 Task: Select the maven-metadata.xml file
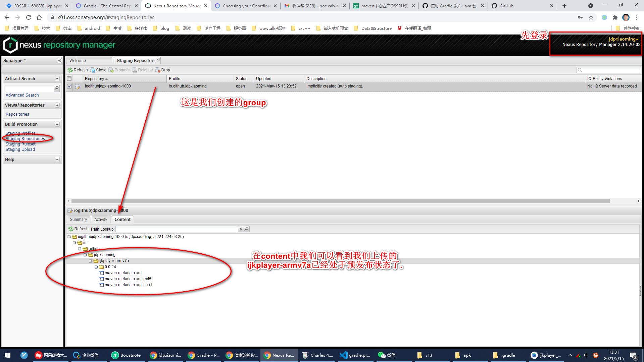click(123, 273)
